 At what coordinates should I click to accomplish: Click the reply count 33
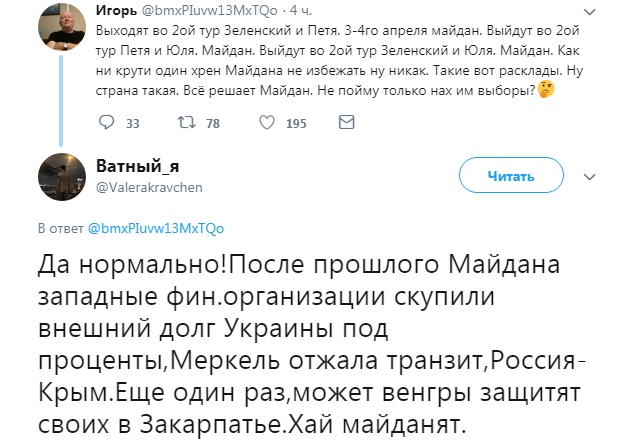pos(133,124)
